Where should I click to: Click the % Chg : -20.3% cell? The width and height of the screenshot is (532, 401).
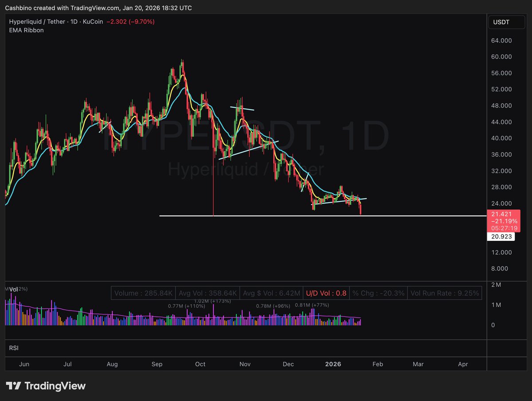[x=378, y=293]
